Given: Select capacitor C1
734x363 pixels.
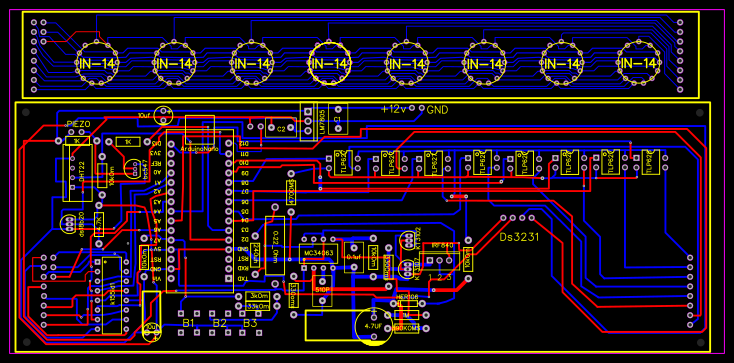Looking at the screenshot, I should point(338,119).
